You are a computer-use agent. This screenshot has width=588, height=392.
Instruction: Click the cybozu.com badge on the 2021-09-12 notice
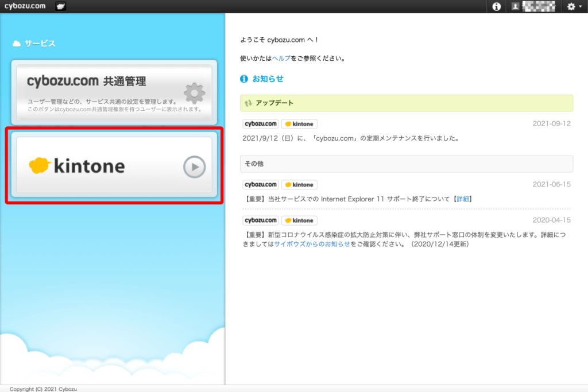tap(260, 123)
